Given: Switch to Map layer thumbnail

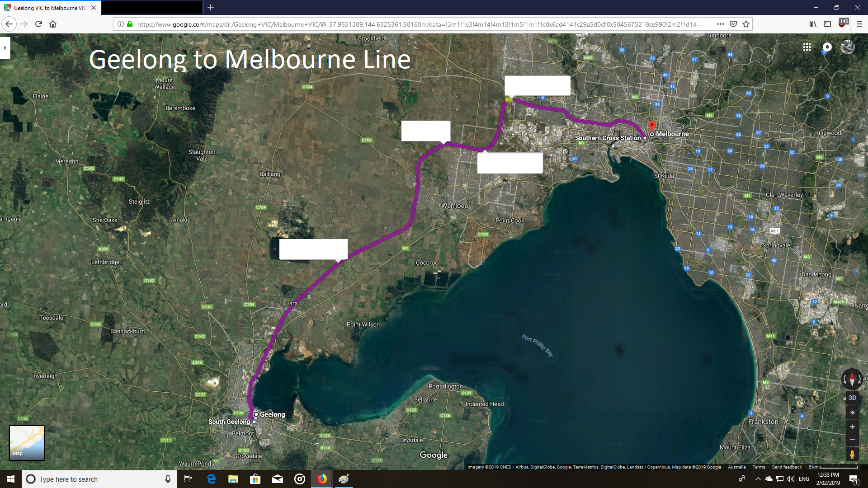Looking at the screenshot, I should pyautogui.click(x=27, y=443).
